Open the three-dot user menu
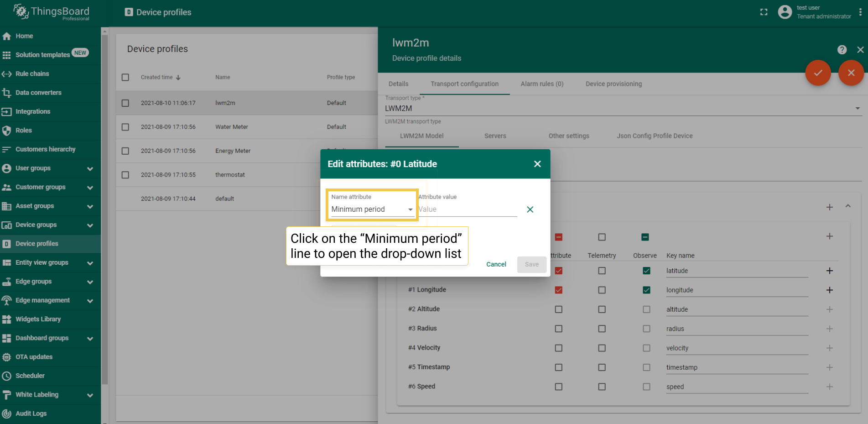 [x=860, y=12]
